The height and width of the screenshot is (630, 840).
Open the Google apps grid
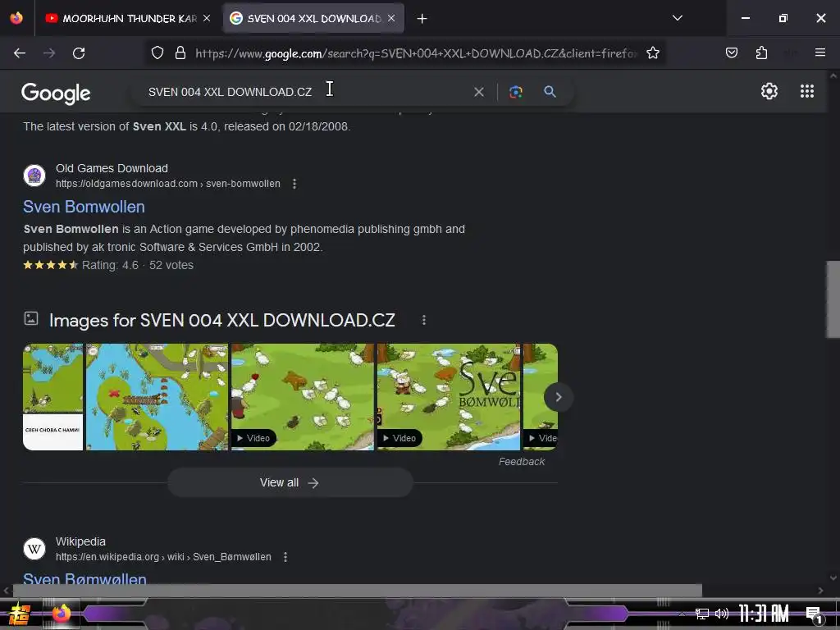(x=807, y=91)
